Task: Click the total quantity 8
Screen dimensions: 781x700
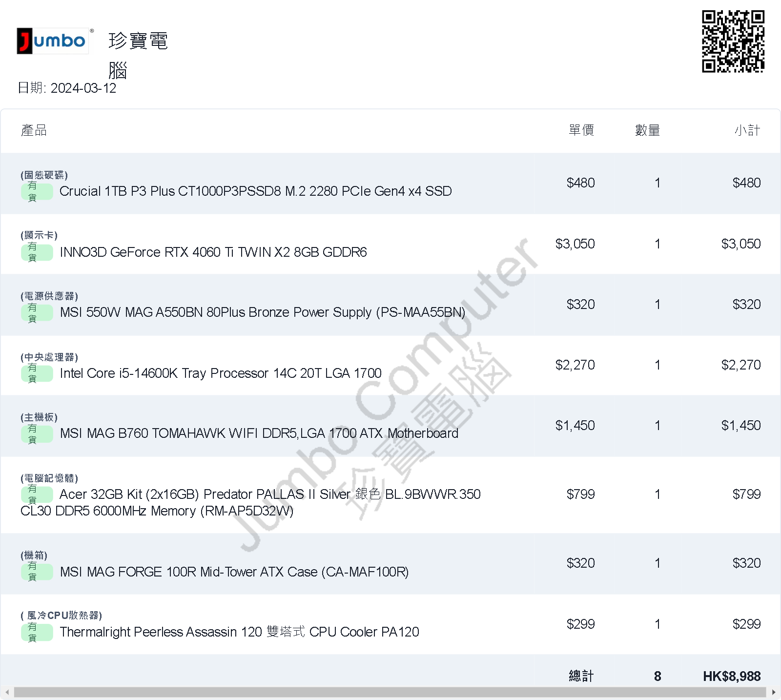Action: [658, 676]
